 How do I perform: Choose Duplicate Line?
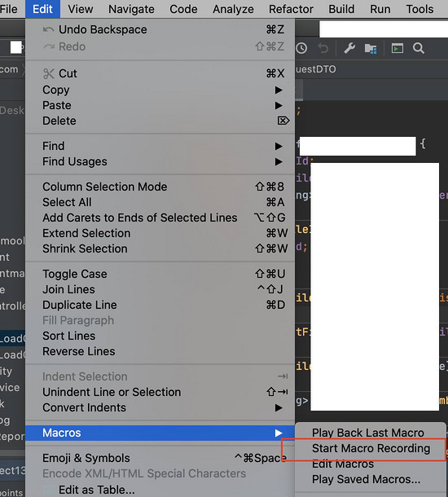pyautogui.click(x=160, y=305)
